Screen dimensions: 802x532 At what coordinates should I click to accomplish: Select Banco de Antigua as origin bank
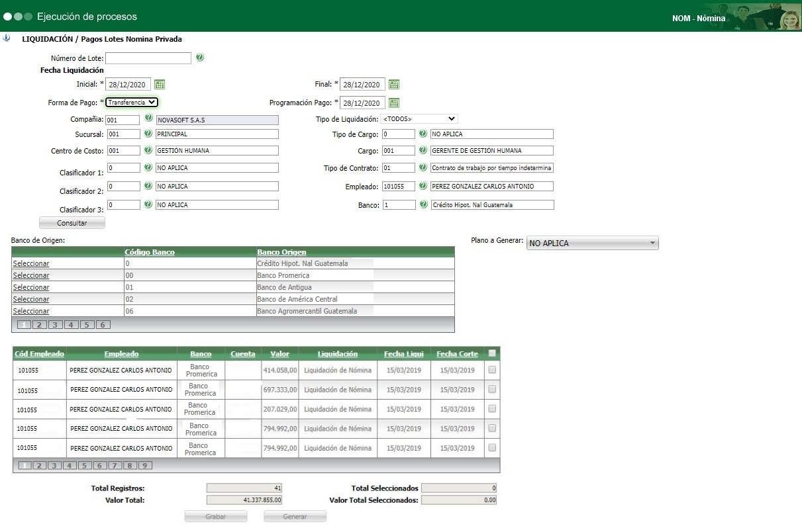point(31,287)
